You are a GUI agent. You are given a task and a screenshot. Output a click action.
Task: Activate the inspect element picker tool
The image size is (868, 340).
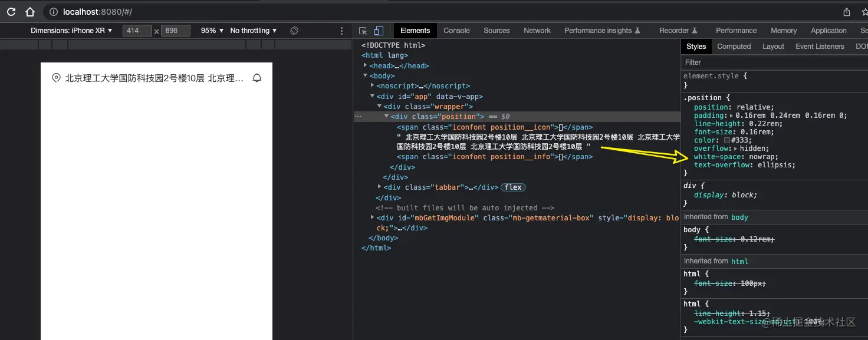pyautogui.click(x=363, y=31)
